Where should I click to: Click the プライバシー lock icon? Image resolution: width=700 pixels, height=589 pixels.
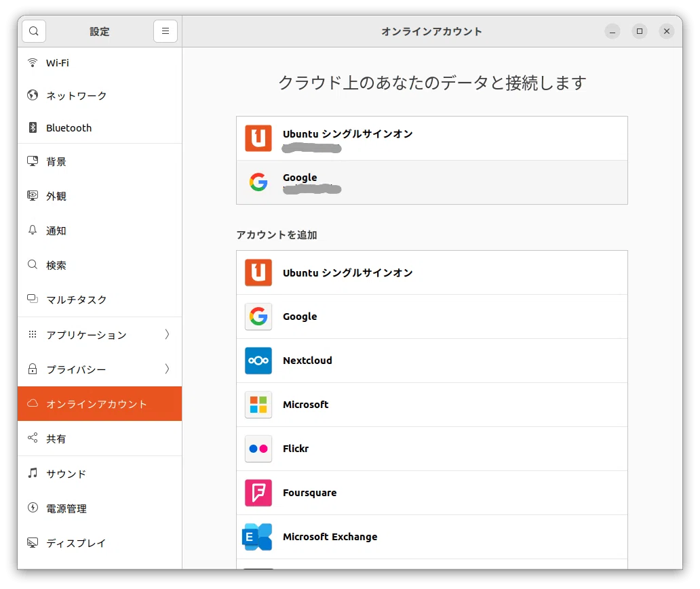33,369
